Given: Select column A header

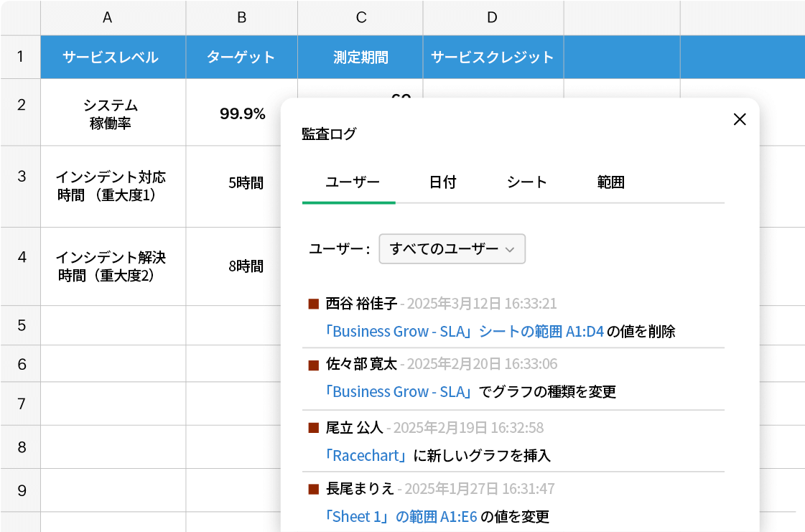Looking at the screenshot, I should tap(113, 17).
